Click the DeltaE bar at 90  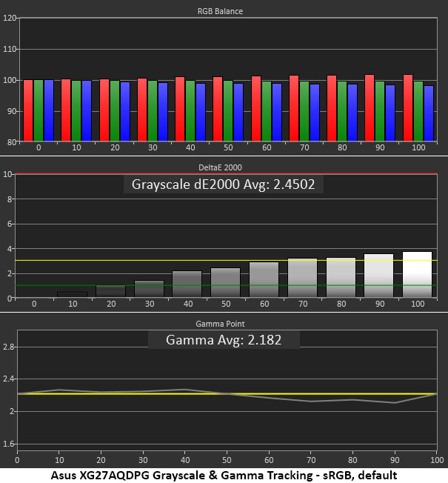point(378,276)
